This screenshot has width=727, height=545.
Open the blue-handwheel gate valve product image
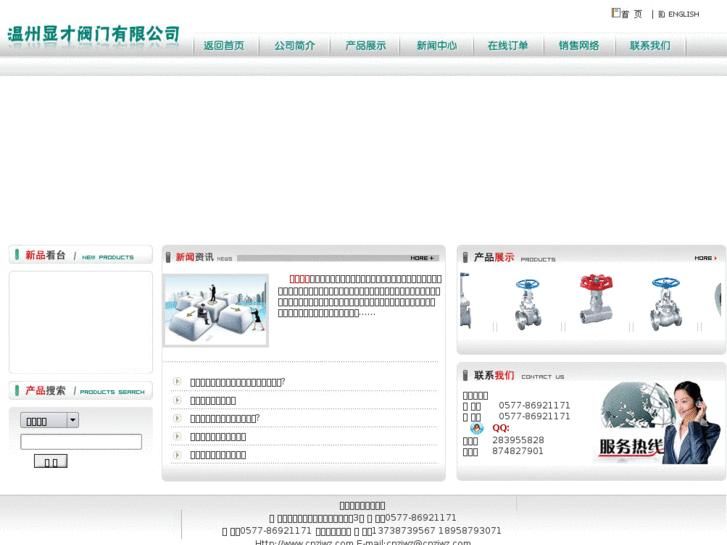pos(528,304)
